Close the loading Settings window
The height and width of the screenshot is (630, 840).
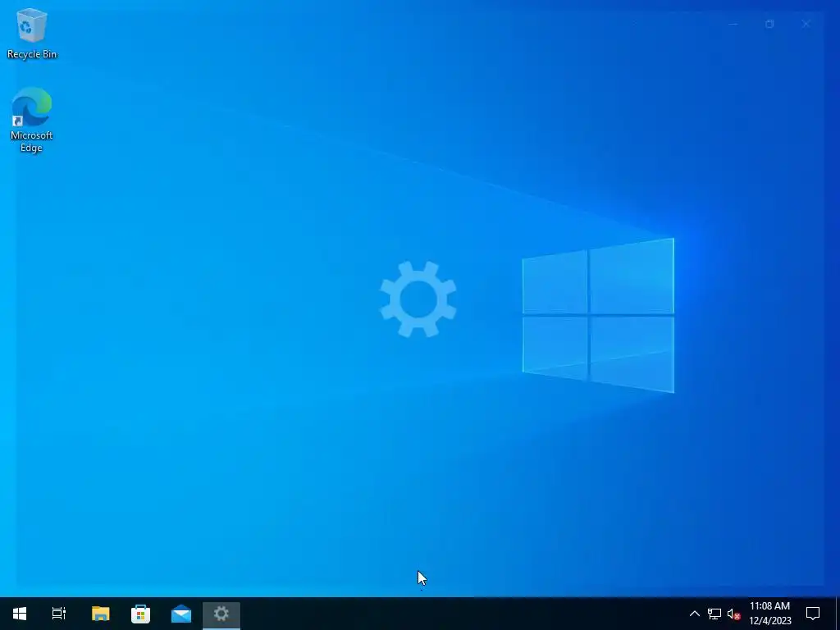(806, 24)
